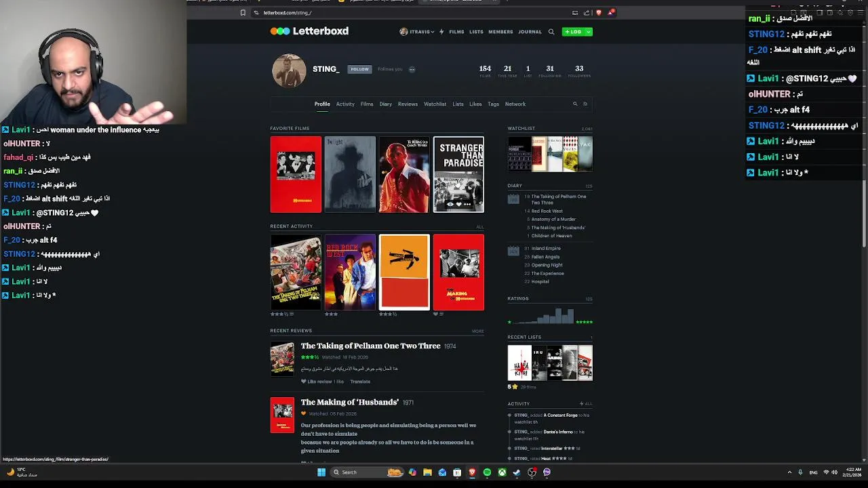Open the browser share icon in the address bar
The height and width of the screenshot is (488, 868).
tap(587, 12)
